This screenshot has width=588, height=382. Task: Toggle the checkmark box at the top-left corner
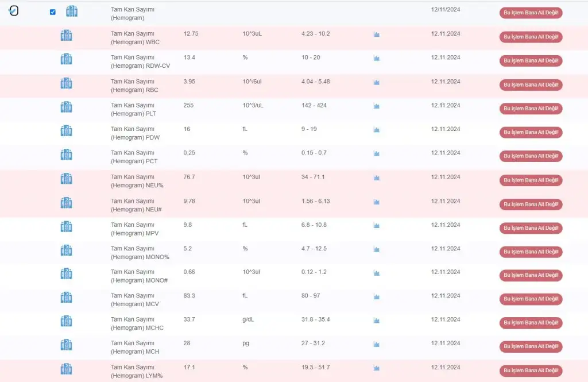pos(14,11)
